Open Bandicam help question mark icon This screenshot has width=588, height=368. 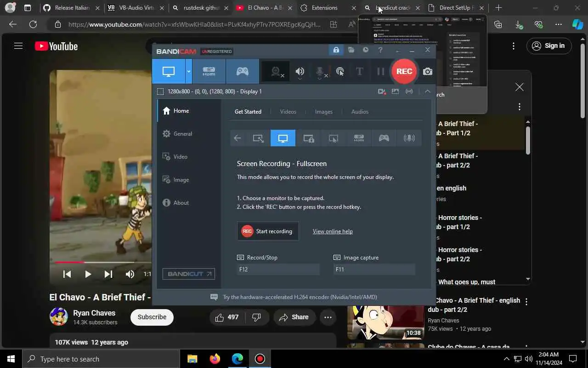click(x=380, y=50)
